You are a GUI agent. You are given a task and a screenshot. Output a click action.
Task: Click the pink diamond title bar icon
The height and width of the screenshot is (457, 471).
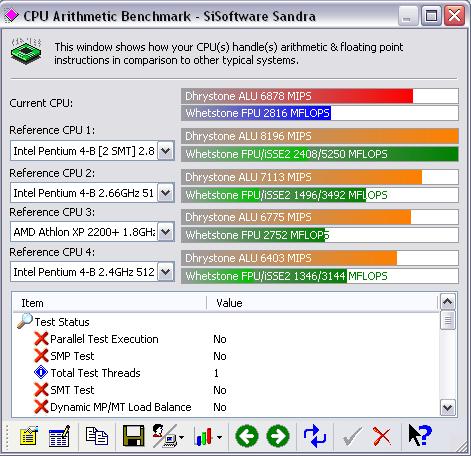coord(12,15)
